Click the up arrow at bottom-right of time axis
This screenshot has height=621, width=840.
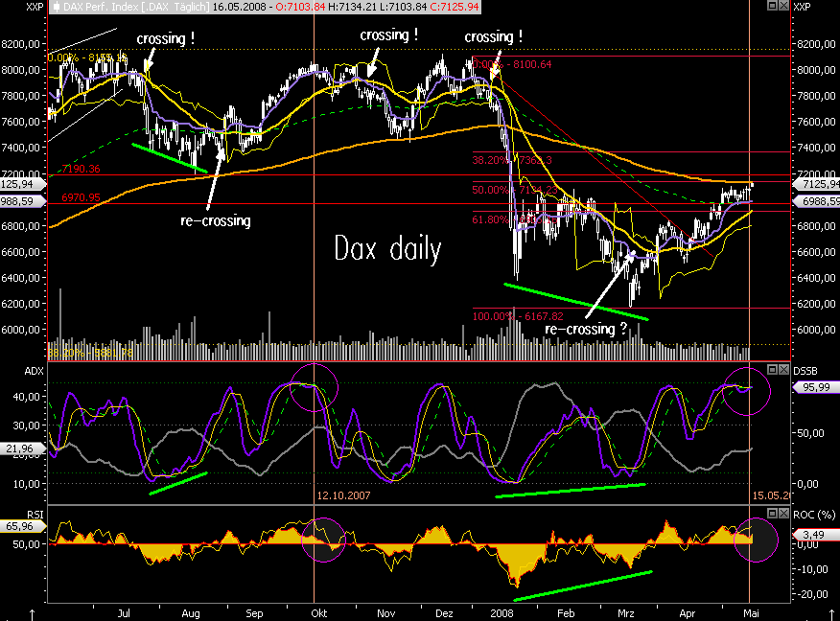[831, 614]
